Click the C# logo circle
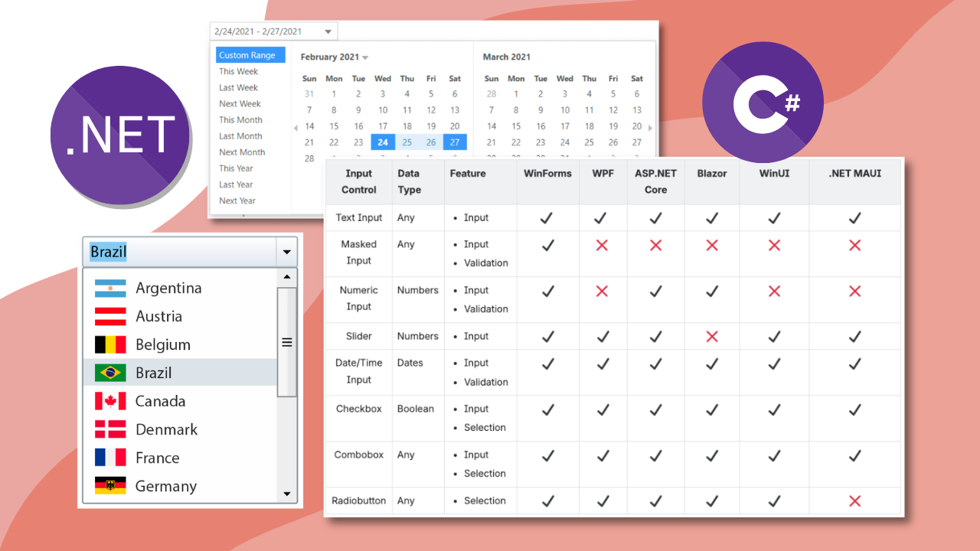 click(x=763, y=102)
